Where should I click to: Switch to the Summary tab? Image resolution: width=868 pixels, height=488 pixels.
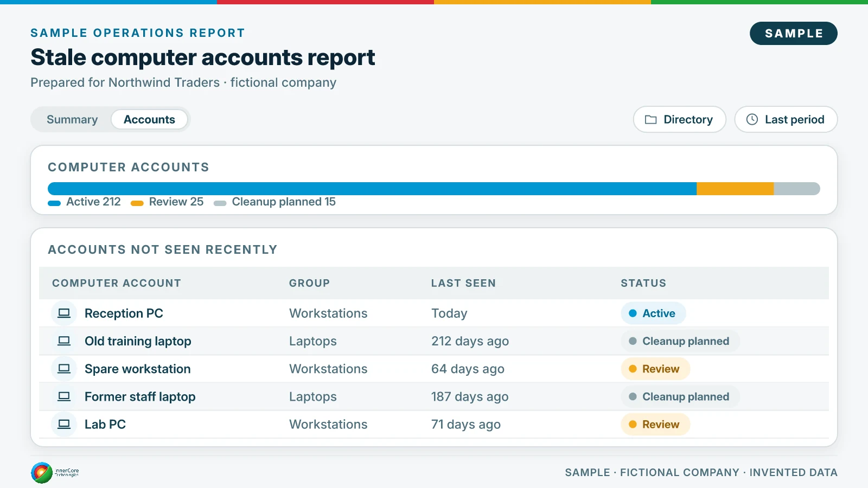[x=72, y=119]
